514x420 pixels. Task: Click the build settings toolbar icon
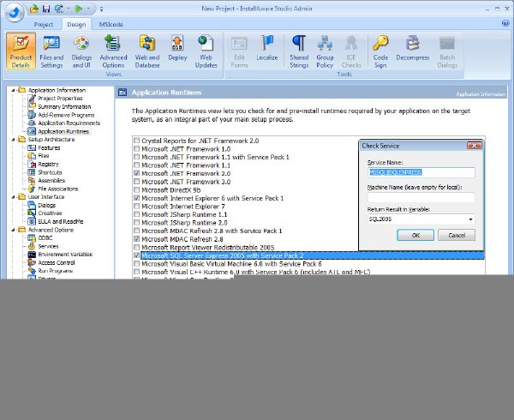click(59, 9)
